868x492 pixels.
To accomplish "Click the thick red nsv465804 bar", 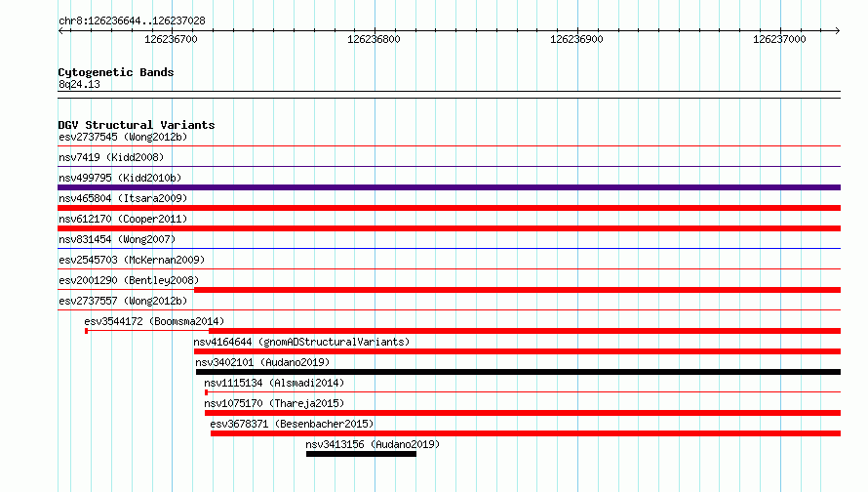I will 449,208.
